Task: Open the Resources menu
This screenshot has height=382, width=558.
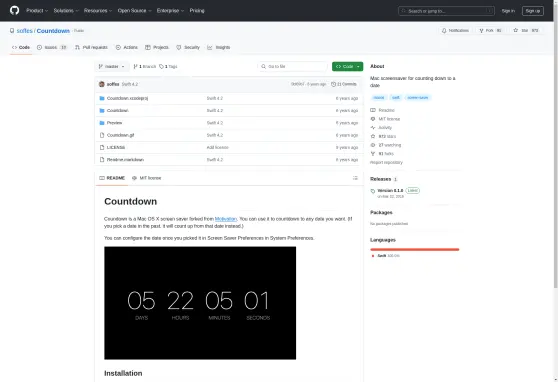Action: (x=98, y=11)
